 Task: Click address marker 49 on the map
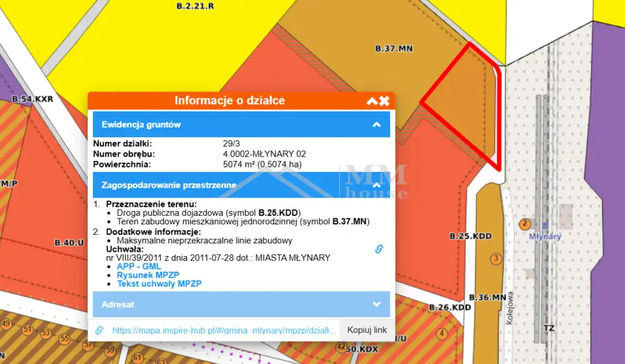[6, 323]
